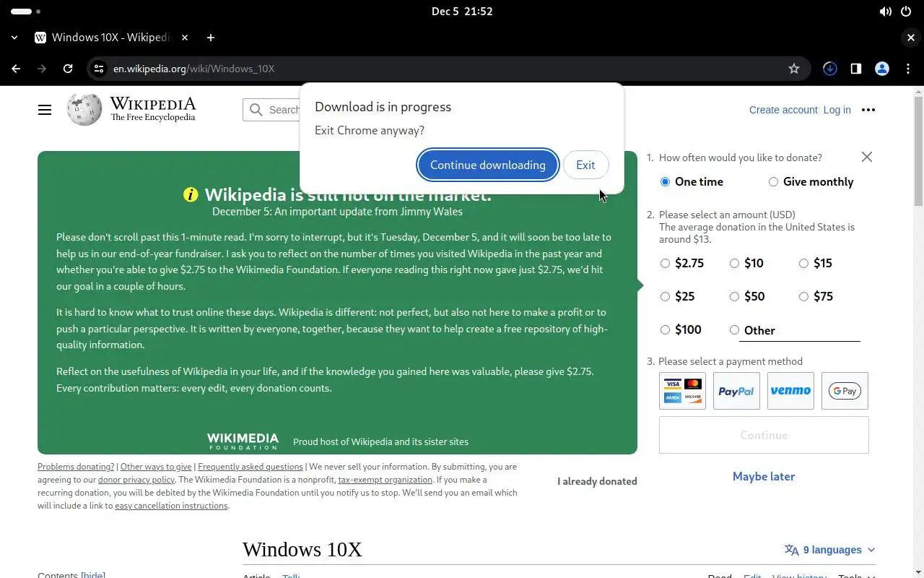Select the $100 donation amount
The height and width of the screenshot is (578, 924).
click(665, 330)
